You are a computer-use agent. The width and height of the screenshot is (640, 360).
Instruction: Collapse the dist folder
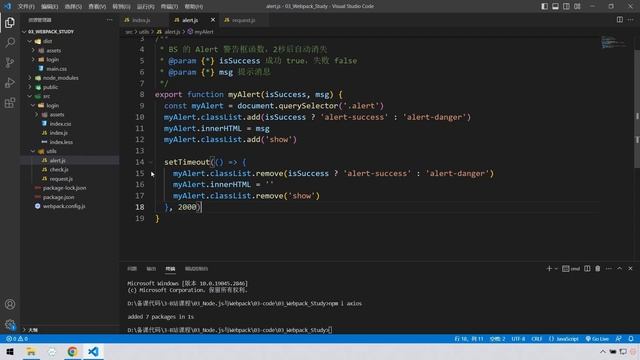(x=30, y=41)
